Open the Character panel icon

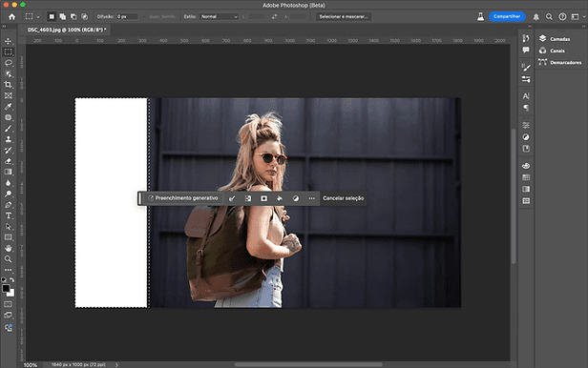tap(526, 96)
